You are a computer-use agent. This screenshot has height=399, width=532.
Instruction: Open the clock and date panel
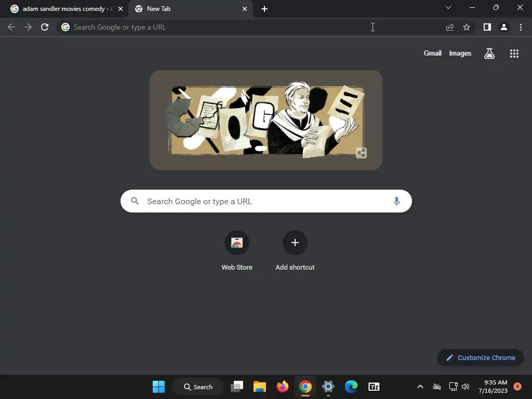coord(493,387)
